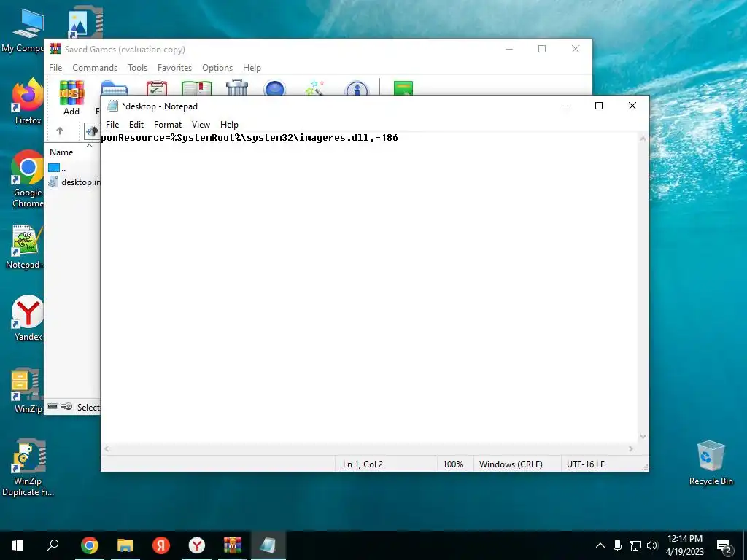Open WinRAR Options menu
Image resolution: width=747 pixels, height=560 pixels.
217,68
